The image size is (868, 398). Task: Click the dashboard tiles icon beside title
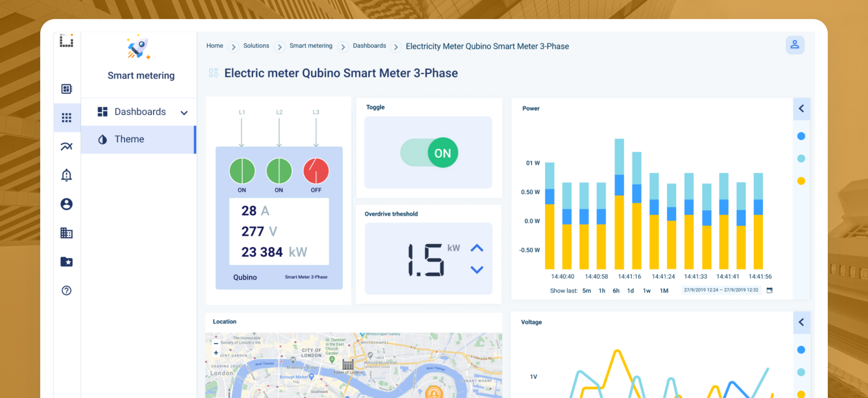tap(213, 73)
